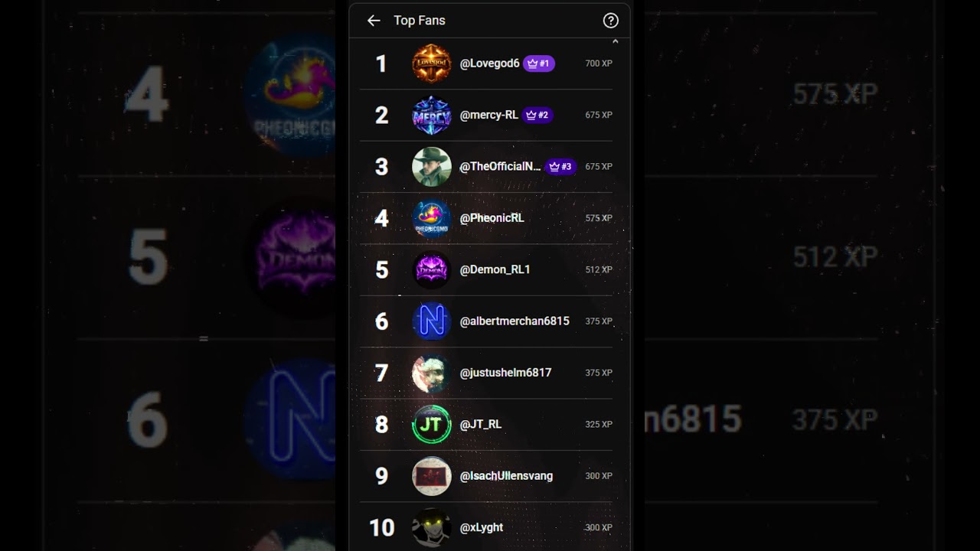Visit the @IsachUllensvang channel link
This screenshot has width=980, height=551.
tap(506, 476)
